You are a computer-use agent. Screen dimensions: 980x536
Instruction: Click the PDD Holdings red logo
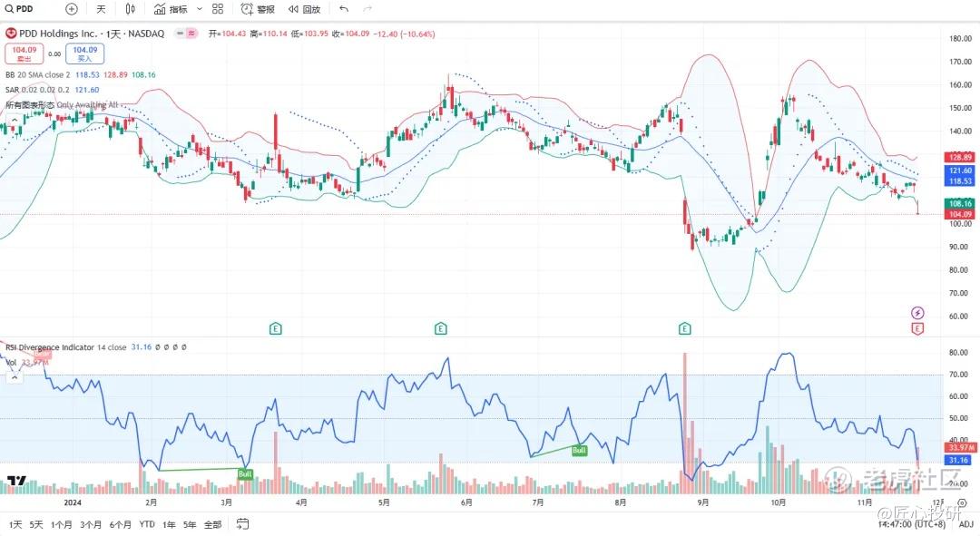pos(11,34)
